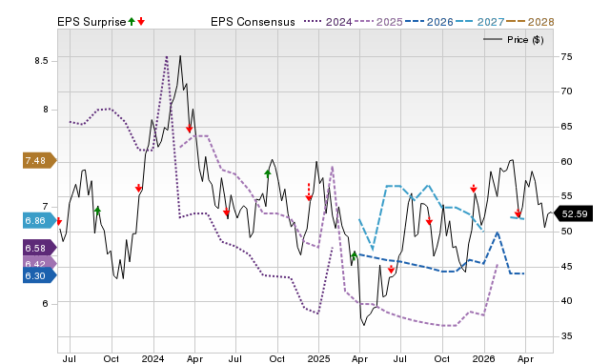Toggle the 2027 EPS consensus legend series
Viewport: 610px width, 364px height.
click(479, 22)
